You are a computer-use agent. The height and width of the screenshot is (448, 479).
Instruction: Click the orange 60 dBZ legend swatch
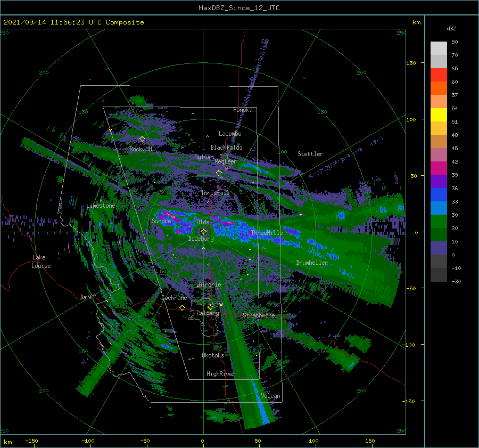pos(439,88)
